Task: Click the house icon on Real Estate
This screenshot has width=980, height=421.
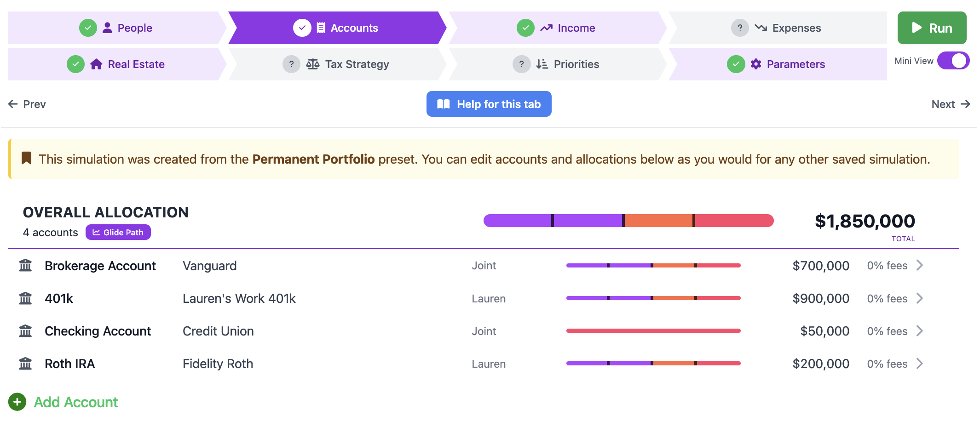Action: pos(96,64)
